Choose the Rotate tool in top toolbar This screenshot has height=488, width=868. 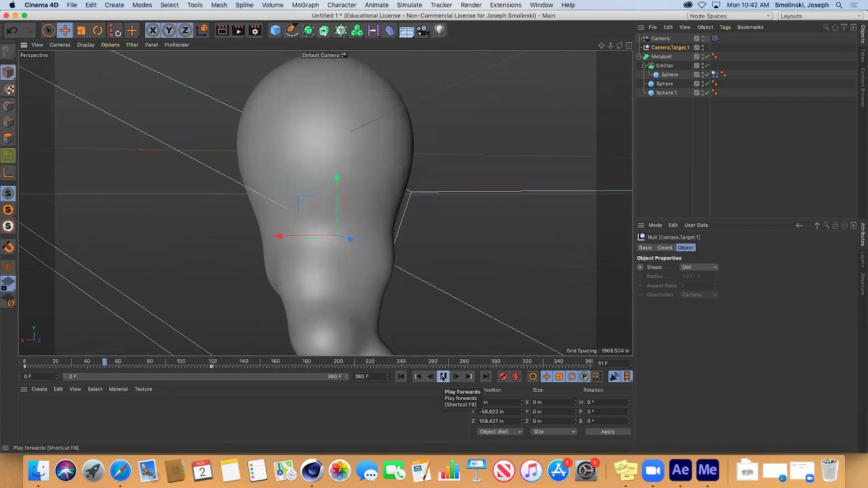click(98, 30)
